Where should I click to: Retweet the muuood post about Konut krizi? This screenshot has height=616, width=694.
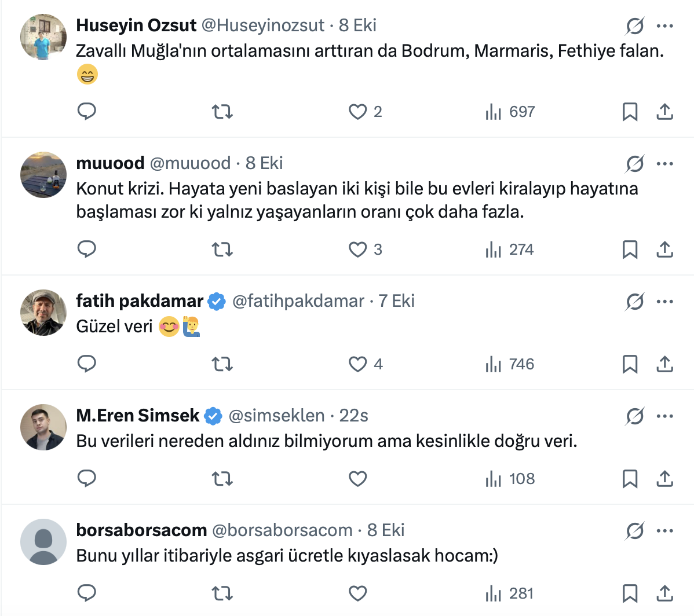pyautogui.click(x=222, y=250)
